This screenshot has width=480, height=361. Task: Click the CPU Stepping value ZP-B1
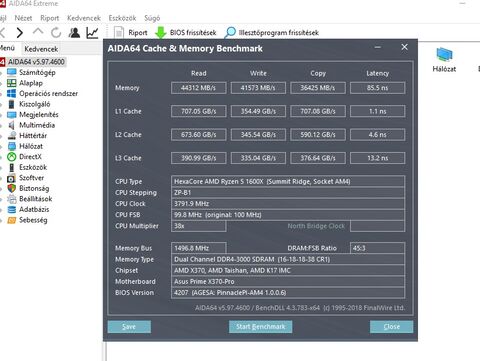pos(288,193)
